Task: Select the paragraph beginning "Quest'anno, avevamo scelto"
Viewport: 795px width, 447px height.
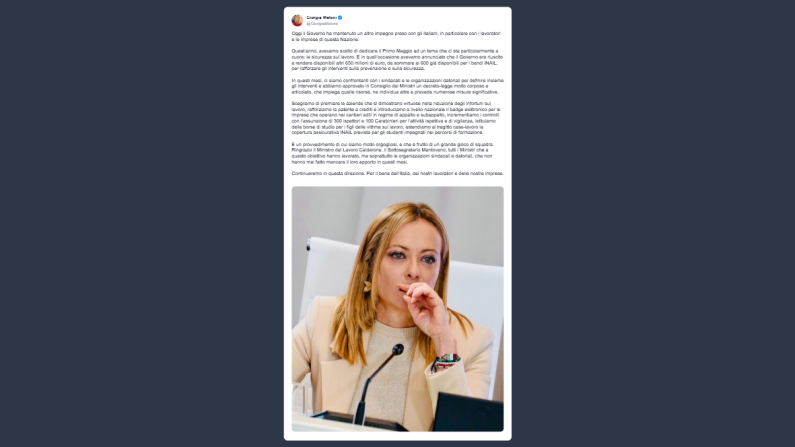Action: pos(398,60)
